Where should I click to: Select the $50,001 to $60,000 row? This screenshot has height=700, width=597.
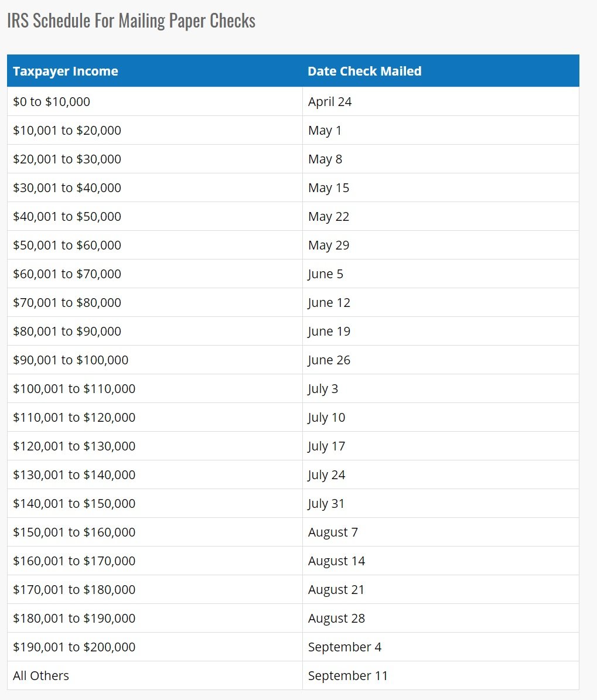[x=293, y=245]
